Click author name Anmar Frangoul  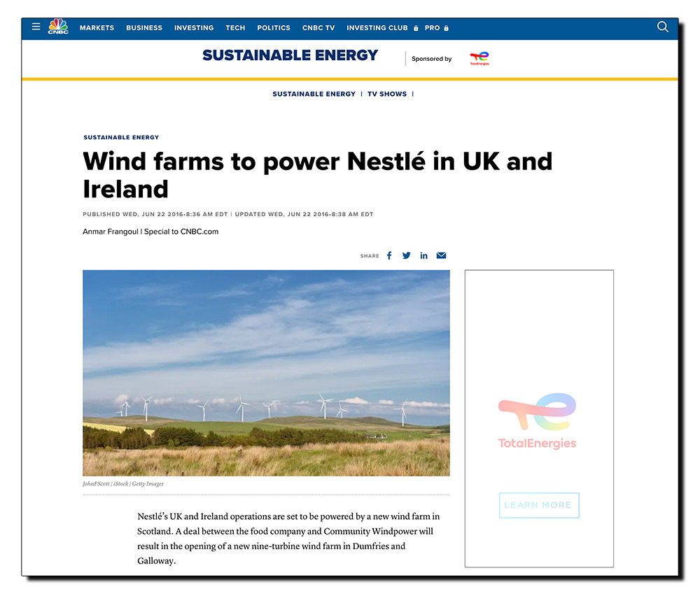pos(111,232)
